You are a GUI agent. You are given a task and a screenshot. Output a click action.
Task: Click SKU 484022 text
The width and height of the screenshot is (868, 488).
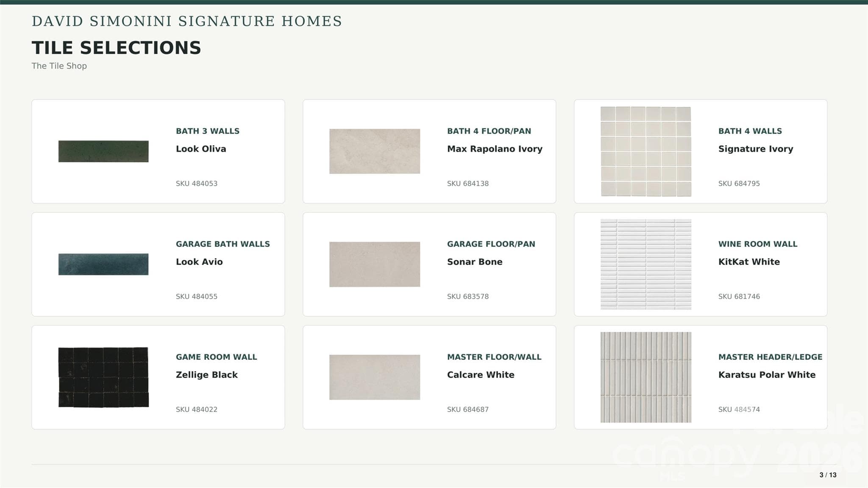197,410
